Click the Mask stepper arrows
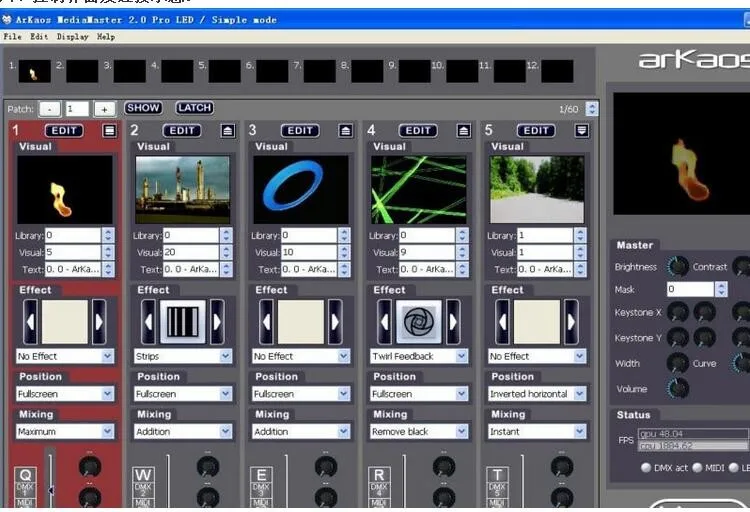This screenshot has width=750, height=512. [x=721, y=289]
